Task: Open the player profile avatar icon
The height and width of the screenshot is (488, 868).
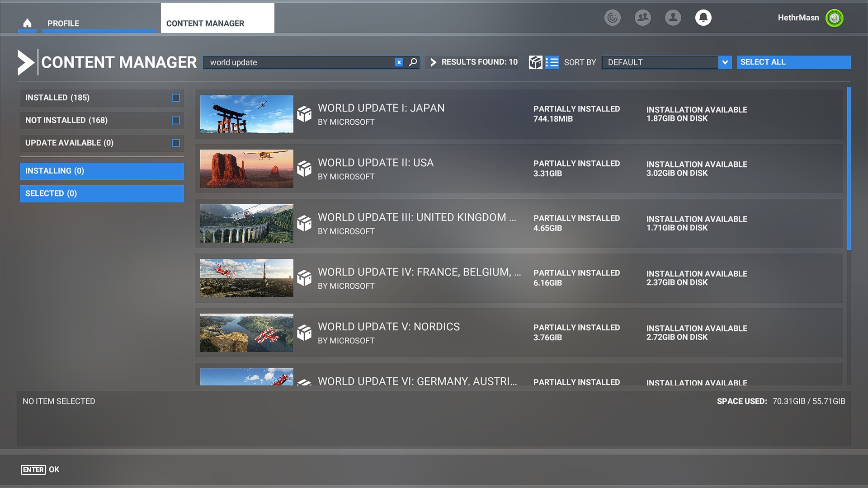Action: [673, 18]
